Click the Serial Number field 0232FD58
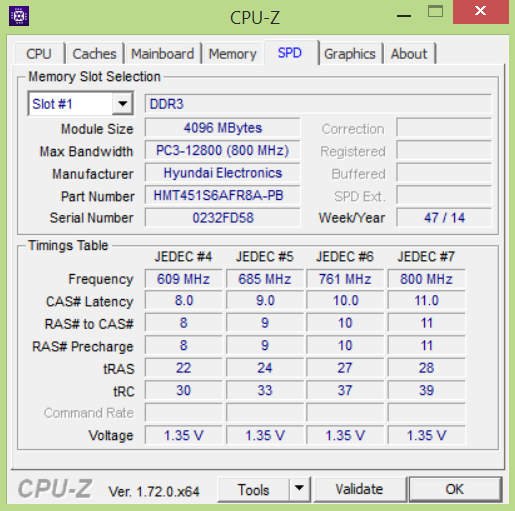Image resolution: width=515 pixels, height=511 pixels. [x=222, y=218]
